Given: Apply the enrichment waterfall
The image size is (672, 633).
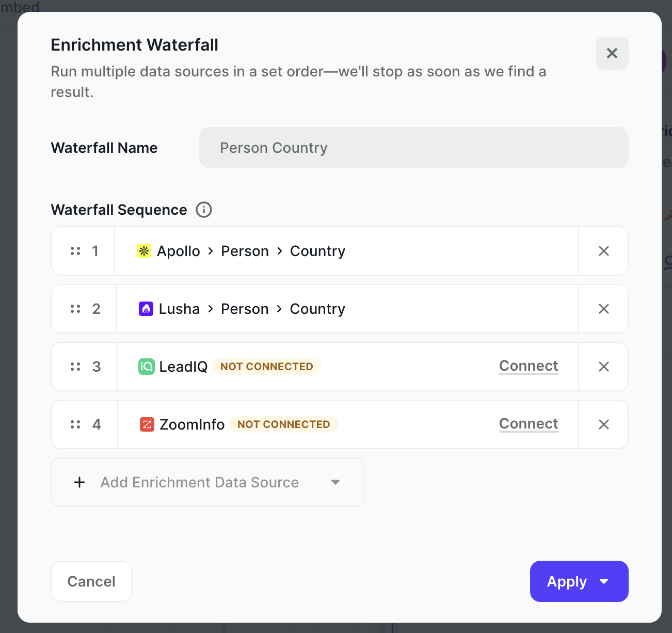Looking at the screenshot, I should (x=567, y=581).
